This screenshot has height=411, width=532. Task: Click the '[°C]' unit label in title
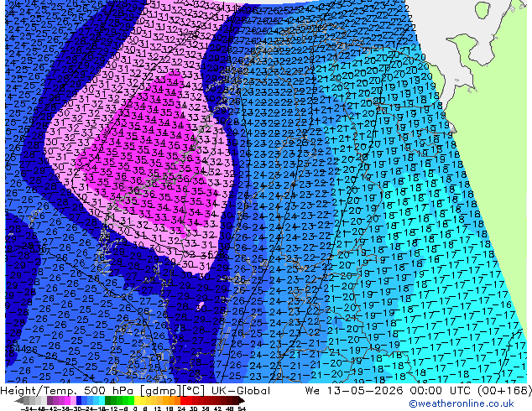pyautogui.click(x=194, y=391)
